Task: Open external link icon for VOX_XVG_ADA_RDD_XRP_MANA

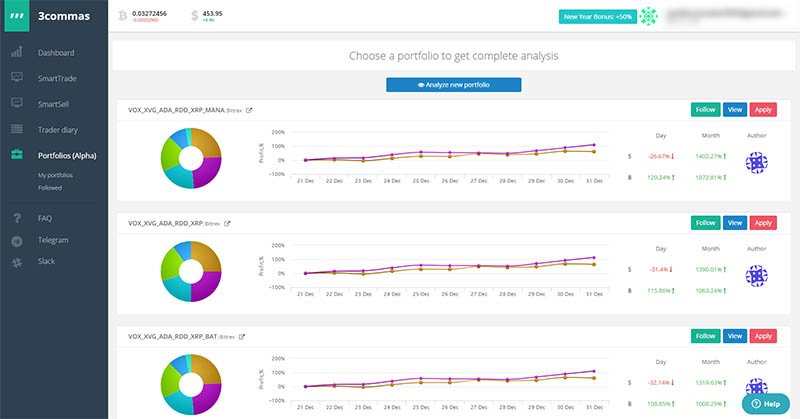Action: (x=249, y=110)
